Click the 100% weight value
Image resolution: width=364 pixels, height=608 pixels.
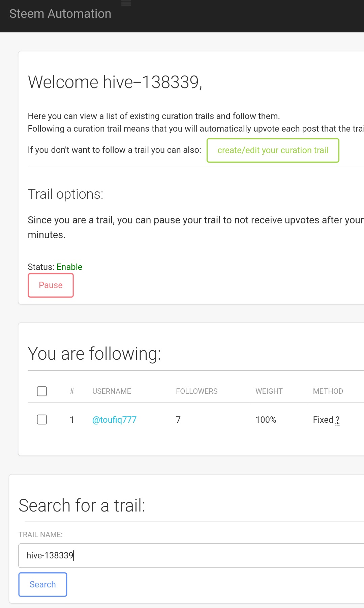(266, 420)
